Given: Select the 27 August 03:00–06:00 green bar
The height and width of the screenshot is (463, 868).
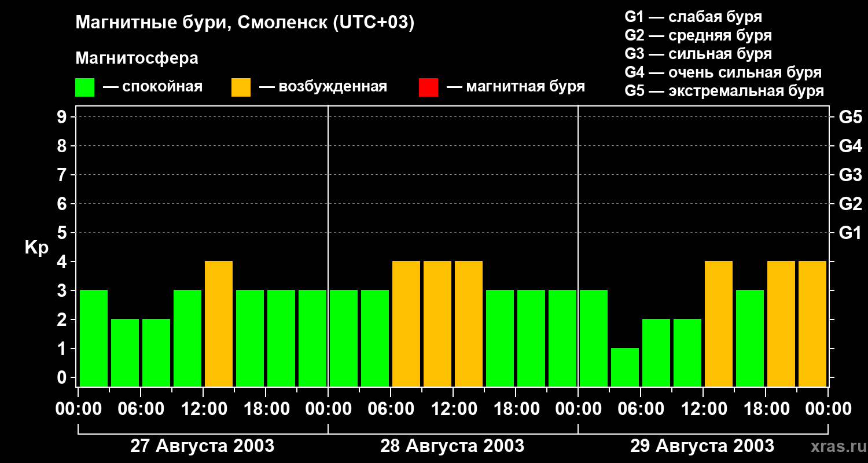Looking at the screenshot, I should 125,352.
